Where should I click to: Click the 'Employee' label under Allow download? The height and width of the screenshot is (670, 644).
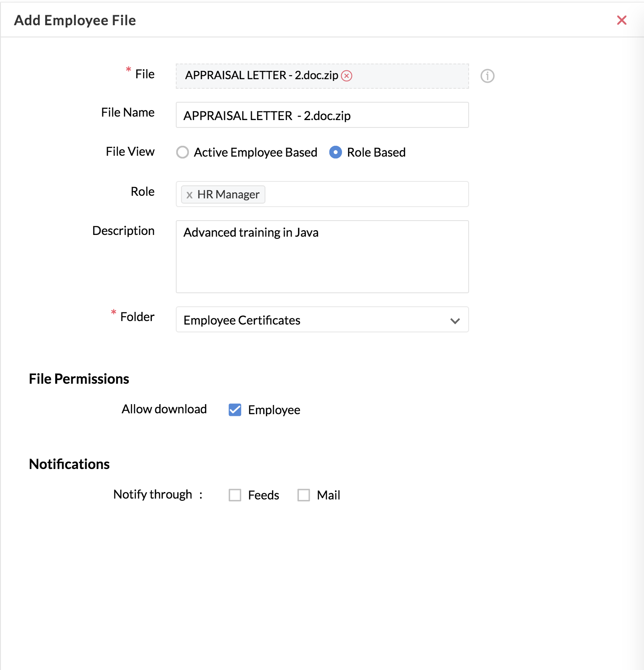[x=274, y=410]
